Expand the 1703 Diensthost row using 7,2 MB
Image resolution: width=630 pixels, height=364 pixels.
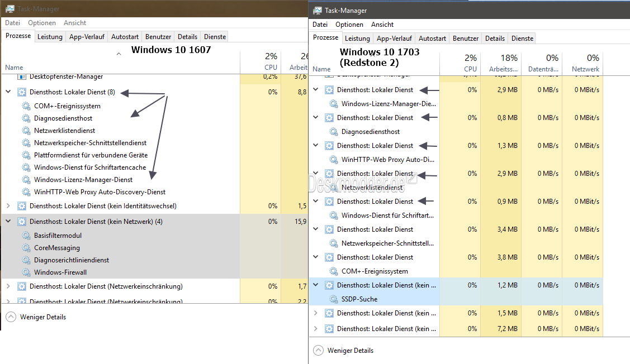pyautogui.click(x=316, y=329)
